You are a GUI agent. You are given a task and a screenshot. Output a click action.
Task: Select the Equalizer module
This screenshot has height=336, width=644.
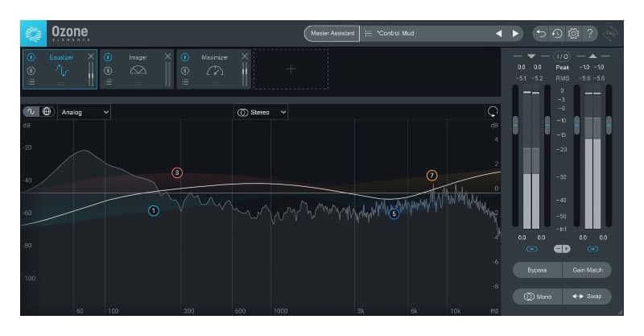click(62, 70)
